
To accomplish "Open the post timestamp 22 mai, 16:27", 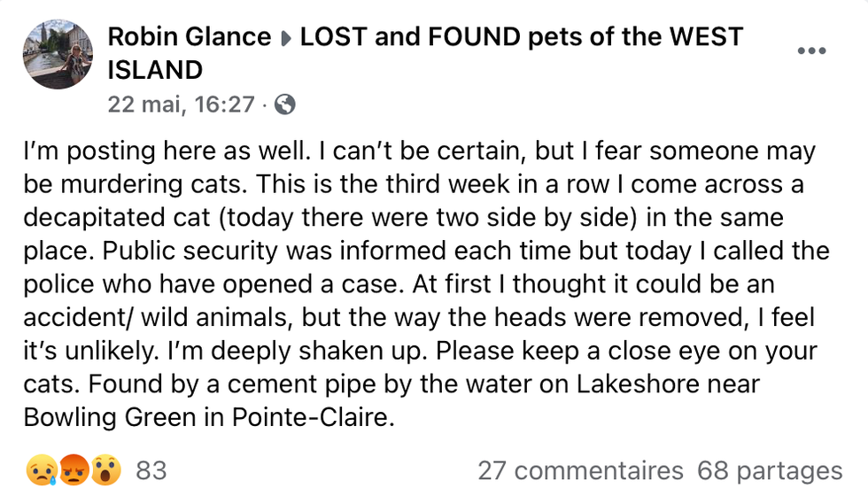I will [x=181, y=105].
